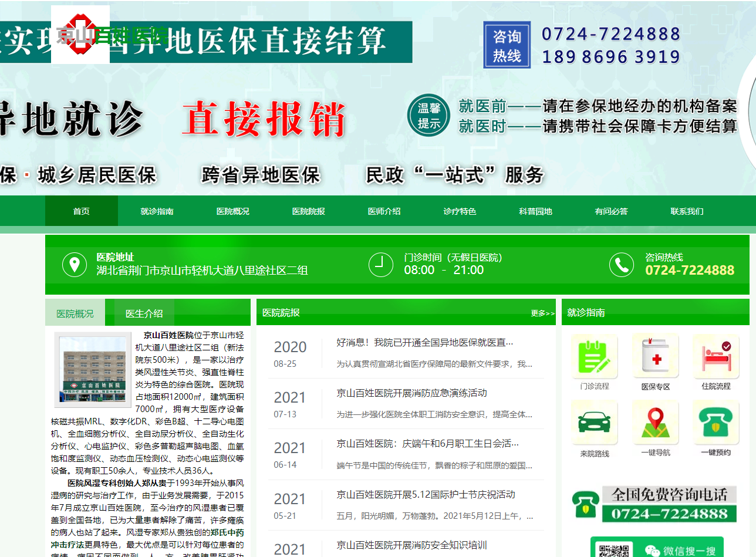The height and width of the screenshot is (557, 756).
Task: Click the location pin icon beside 医院地址
Action: (x=75, y=265)
